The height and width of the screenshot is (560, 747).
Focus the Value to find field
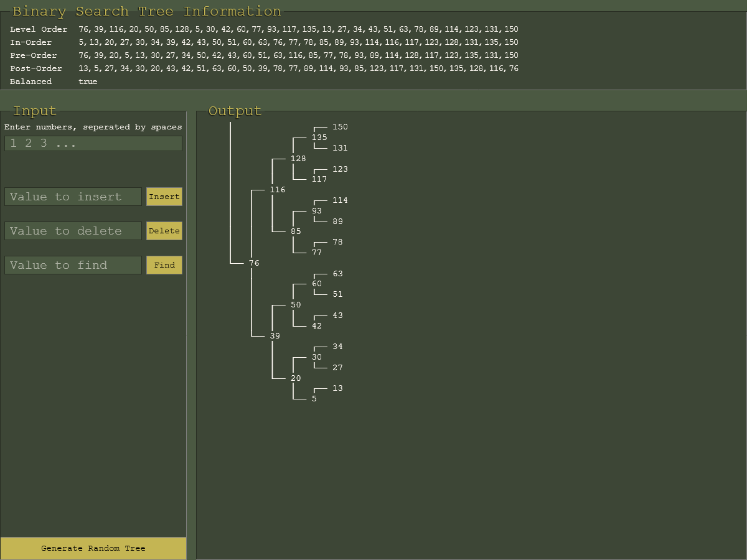pyautogui.click(x=73, y=265)
